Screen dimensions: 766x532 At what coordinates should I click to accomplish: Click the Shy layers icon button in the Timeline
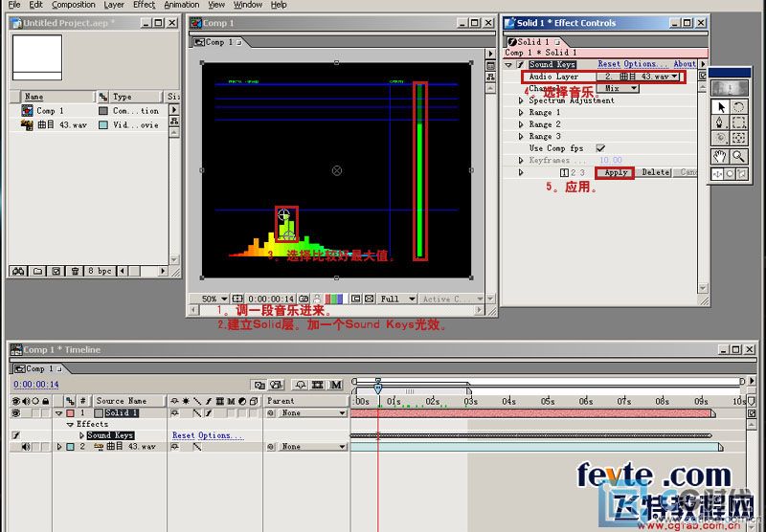point(301,385)
